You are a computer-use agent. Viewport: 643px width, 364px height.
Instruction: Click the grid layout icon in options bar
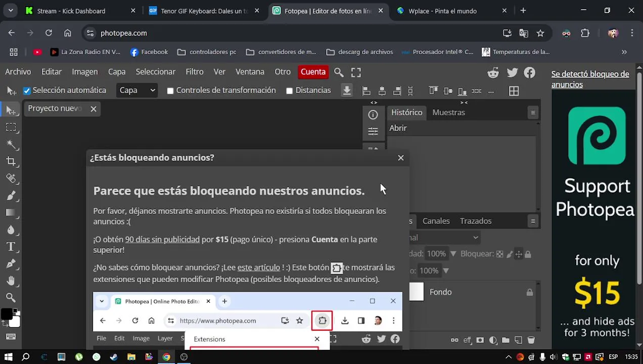pos(514,91)
